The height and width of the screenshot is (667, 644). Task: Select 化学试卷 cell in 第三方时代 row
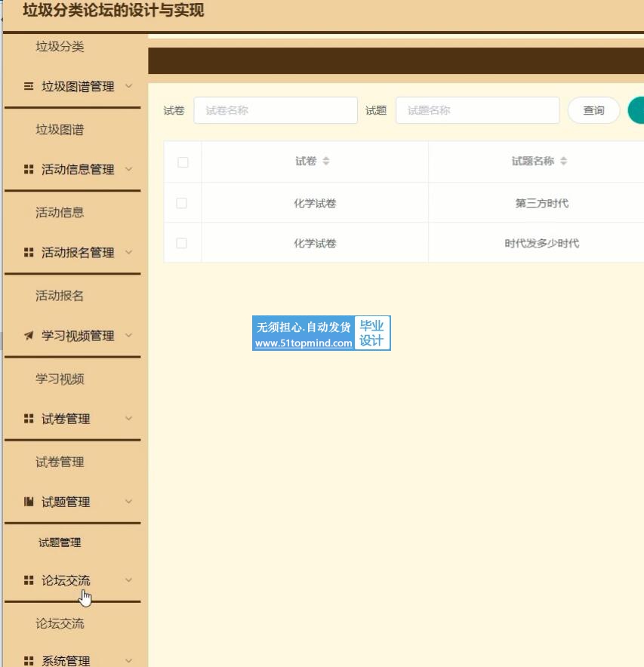[x=315, y=203]
